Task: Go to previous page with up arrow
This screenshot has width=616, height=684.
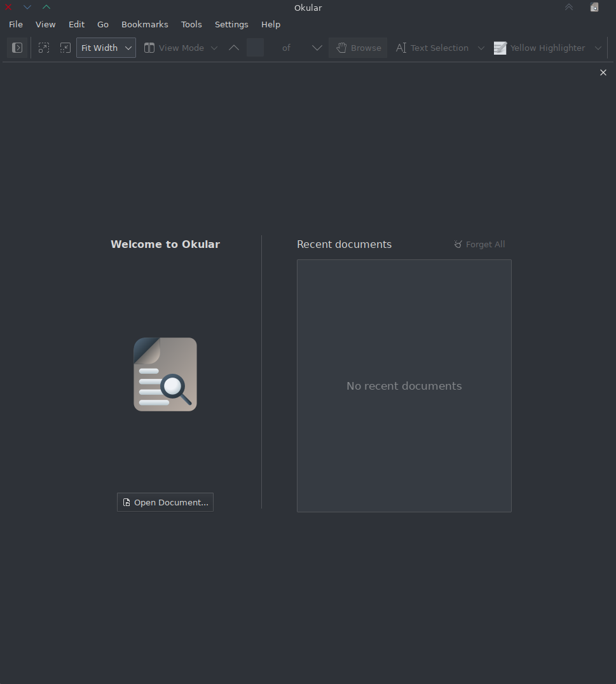Action: coord(234,48)
